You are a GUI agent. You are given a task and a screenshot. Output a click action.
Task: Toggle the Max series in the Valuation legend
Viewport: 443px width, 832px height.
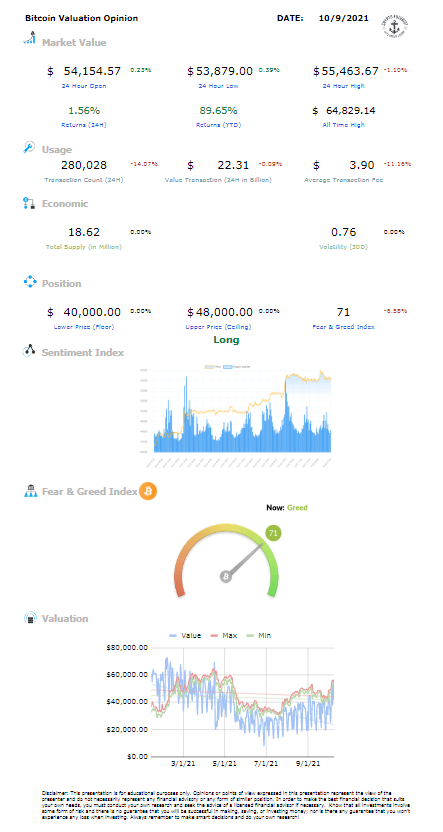[225, 635]
